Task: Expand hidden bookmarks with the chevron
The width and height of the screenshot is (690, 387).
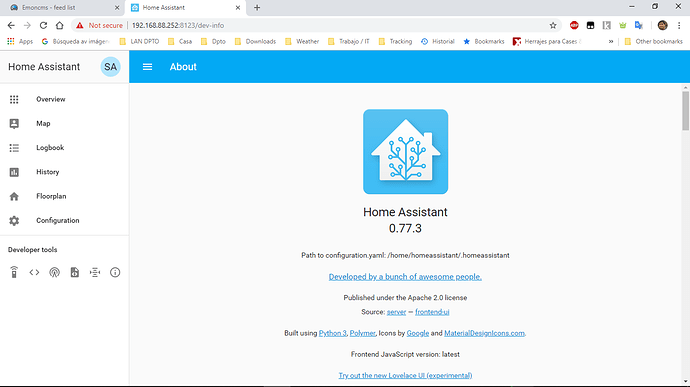Action: 611,41
